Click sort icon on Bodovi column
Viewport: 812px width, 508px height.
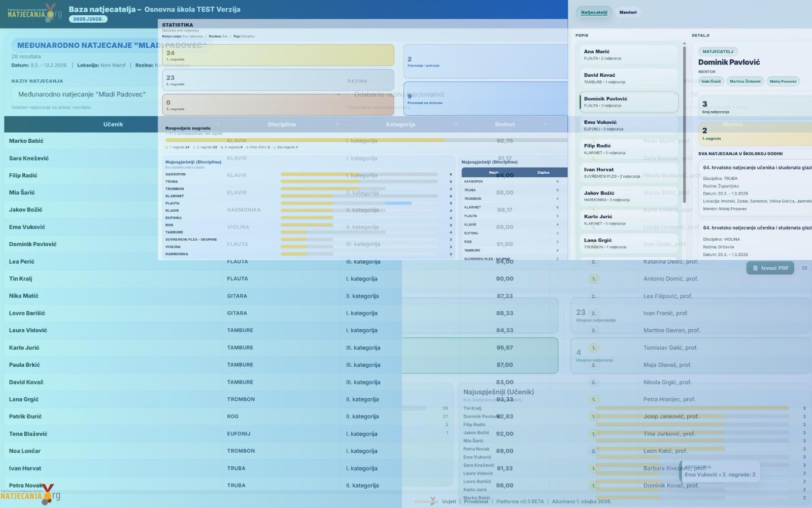[546, 124]
